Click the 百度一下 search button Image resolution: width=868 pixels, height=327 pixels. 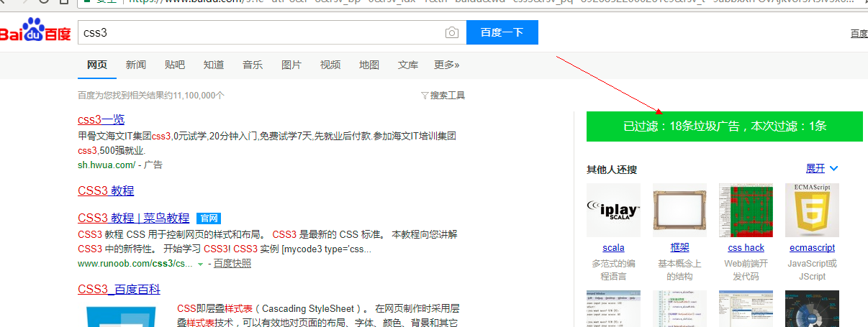(502, 32)
